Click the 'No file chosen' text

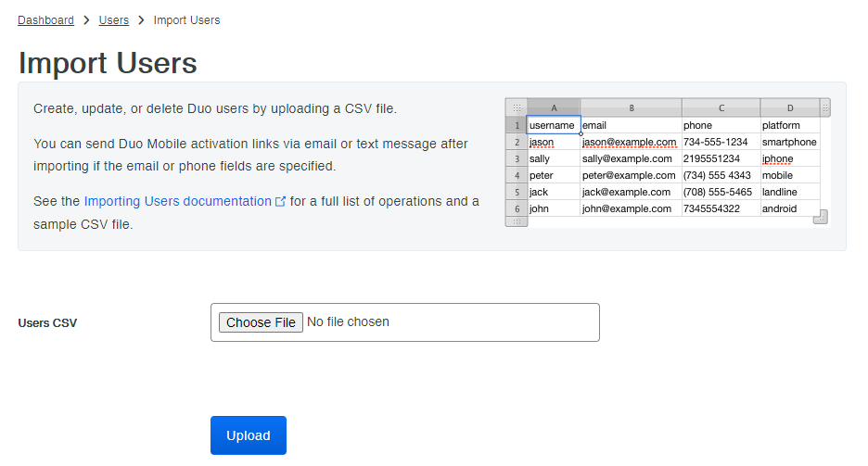[348, 322]
